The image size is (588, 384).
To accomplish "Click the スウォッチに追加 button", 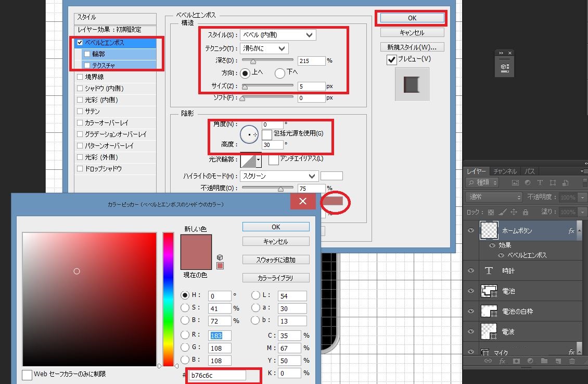I will pos(276,259).
